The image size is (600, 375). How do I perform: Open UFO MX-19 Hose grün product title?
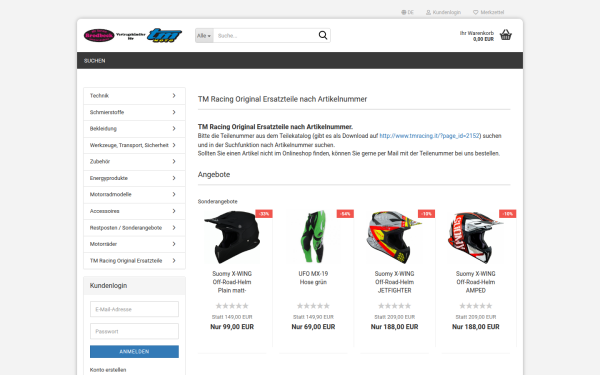pyautogui.click(x=313, y=278)
